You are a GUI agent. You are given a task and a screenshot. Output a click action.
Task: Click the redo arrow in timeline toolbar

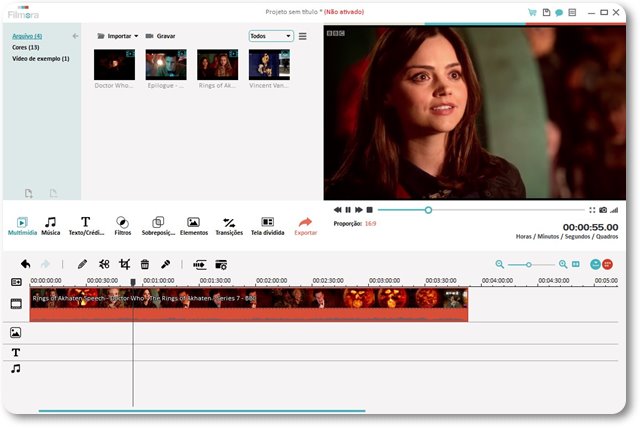click(x=45, y=264)
